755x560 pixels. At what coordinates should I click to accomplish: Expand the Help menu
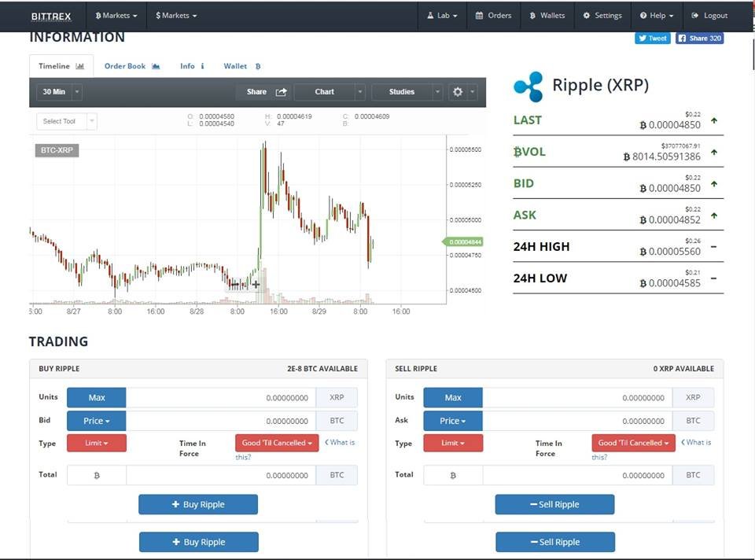[656, 16]
